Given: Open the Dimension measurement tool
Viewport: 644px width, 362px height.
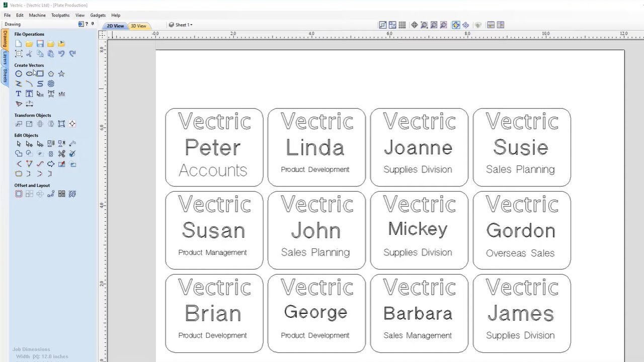Looking at the screenshot, I should (x=29, y=104).
